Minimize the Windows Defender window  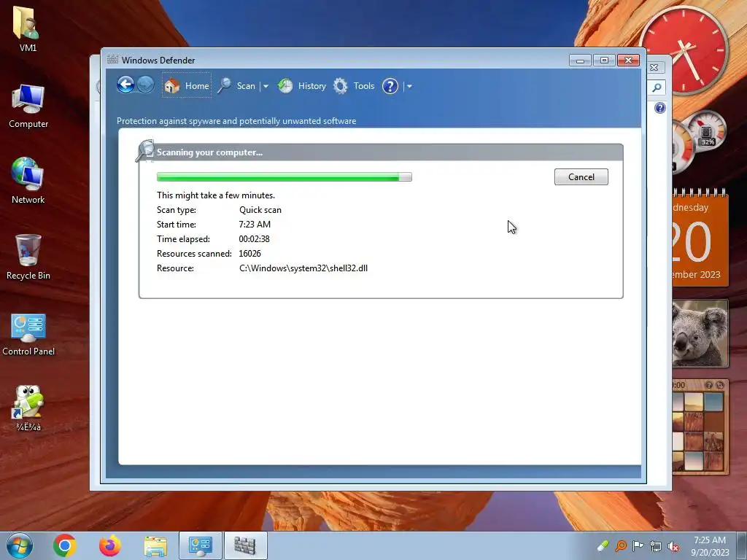pos(580,60)
